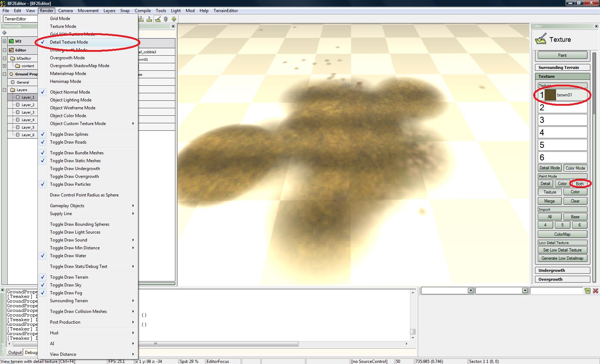
Task: Click the Both paint mode button
Action: (580, 184)
